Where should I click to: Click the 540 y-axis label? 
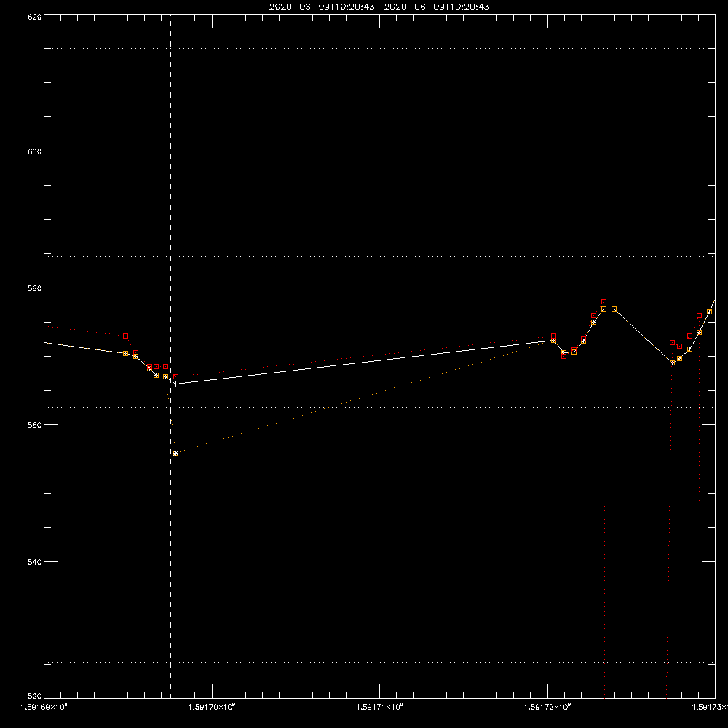coord(35,562)
